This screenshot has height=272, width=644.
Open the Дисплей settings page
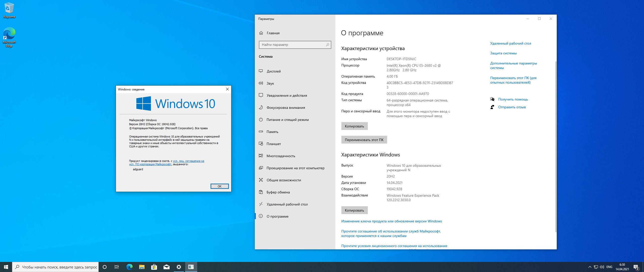295,71
